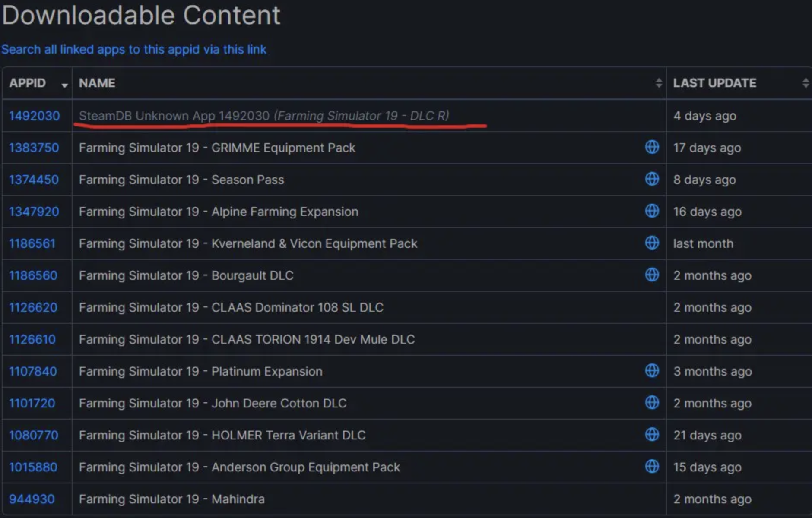The width and height of the screenshot is (812, 518).
Task: Open appid link 1347920
Action: [x=34, y=212]
